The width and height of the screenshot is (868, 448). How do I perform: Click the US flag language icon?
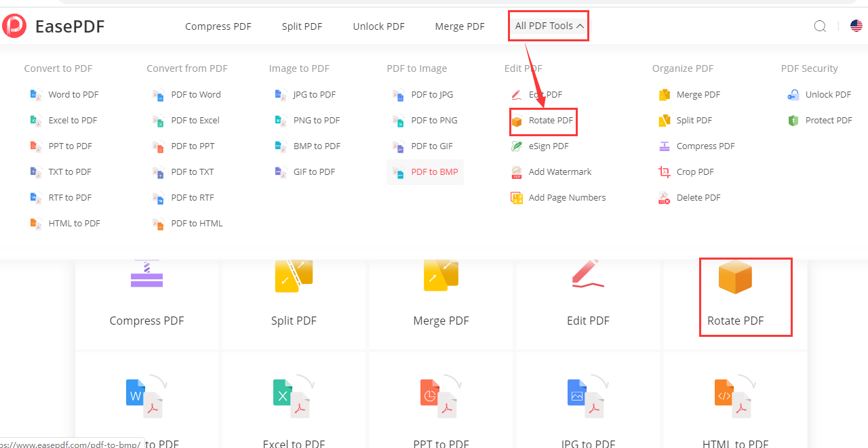(856, 26)
